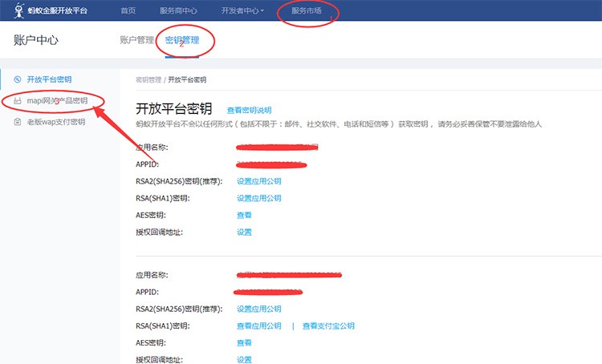Click 查看 for first app AES密钥

point(244,215)
